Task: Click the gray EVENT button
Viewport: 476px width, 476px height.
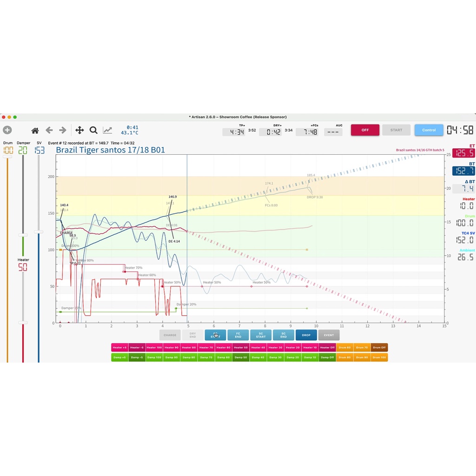Action: click(329, 335)
